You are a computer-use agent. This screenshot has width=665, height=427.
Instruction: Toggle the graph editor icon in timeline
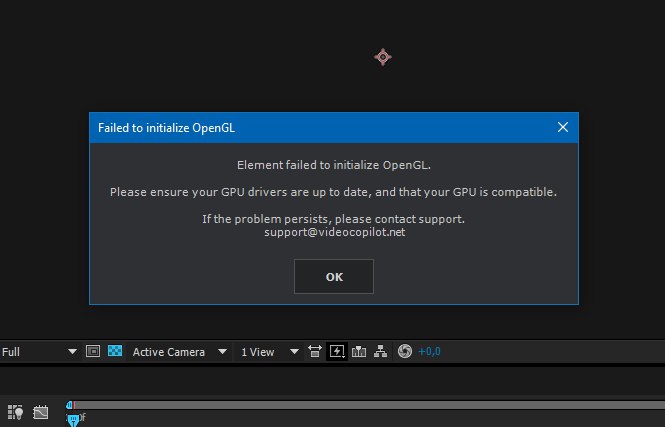coord(41,412)
